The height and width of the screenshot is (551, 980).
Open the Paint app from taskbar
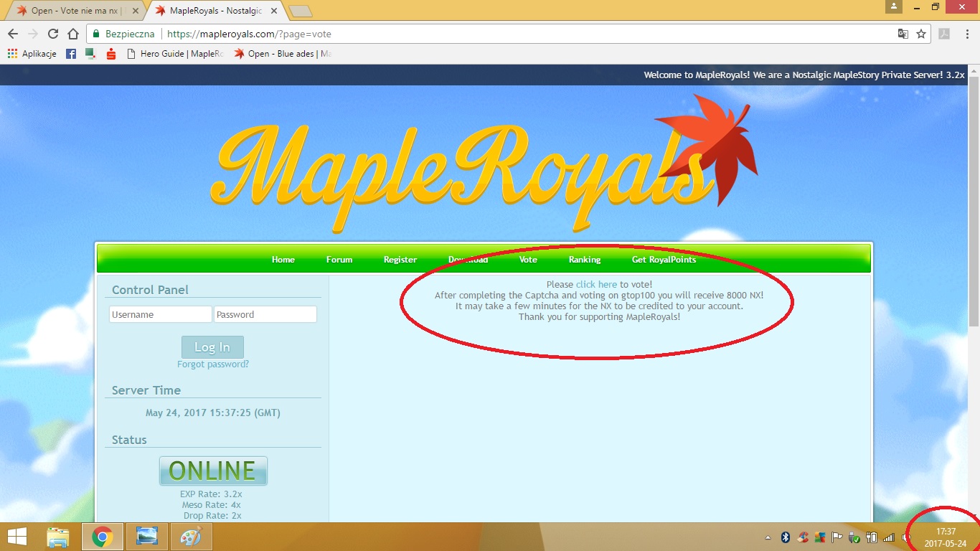click(190, 537)
